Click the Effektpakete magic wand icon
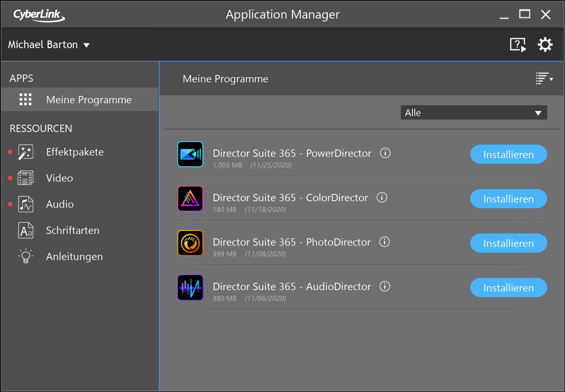The image size is (565, 392). pos(26,152)
